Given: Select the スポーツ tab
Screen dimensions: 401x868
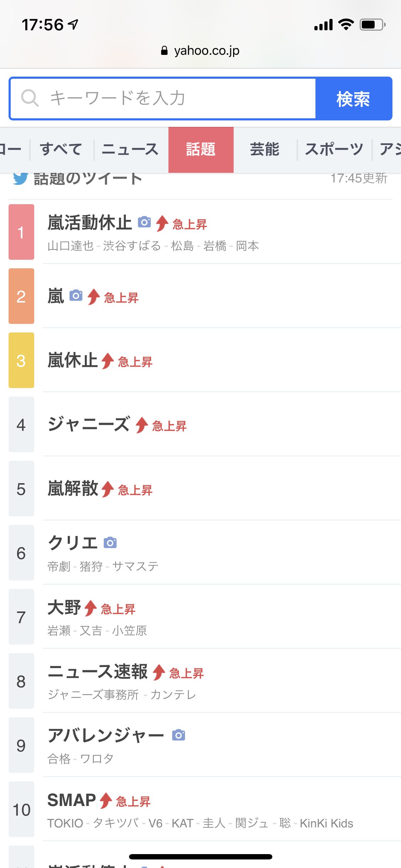Looking at the screenshot, I should click(x=334, y=149).
